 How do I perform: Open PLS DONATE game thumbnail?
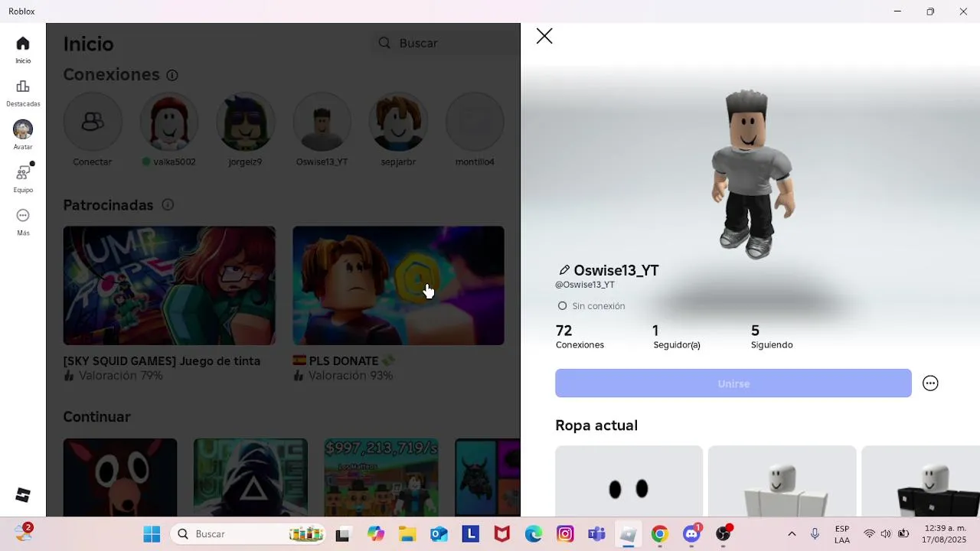pyautogui.click(x=398, y=285)
